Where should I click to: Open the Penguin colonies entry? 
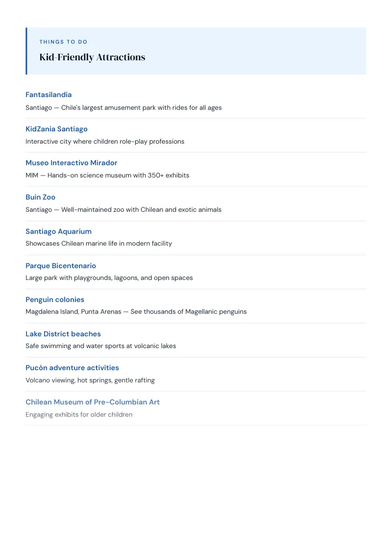pos(55,300)
